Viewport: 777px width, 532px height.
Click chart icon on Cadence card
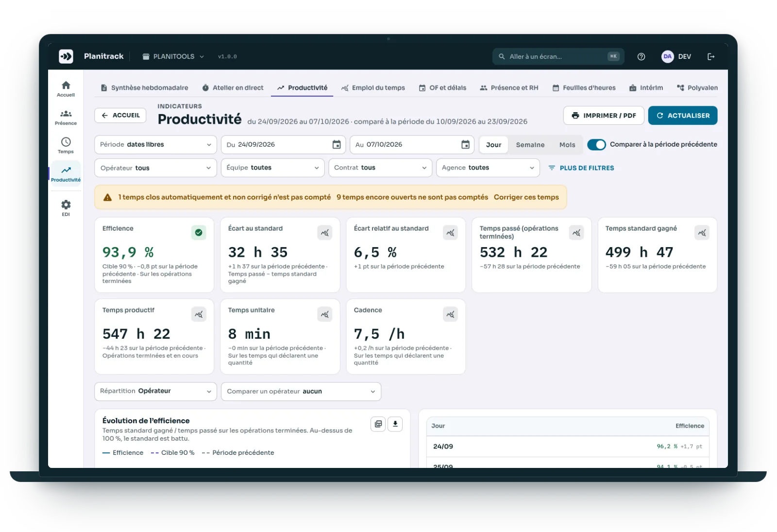coord(451,314)
